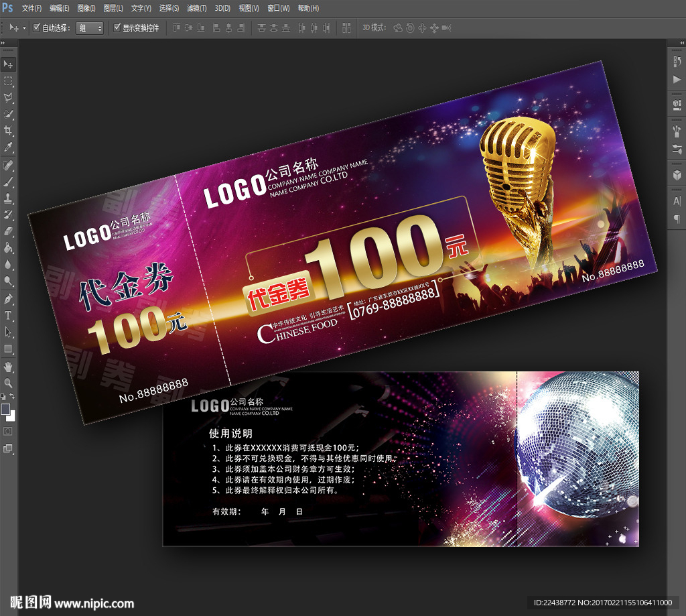The width and height of the screenshot is (686, 616).
Task: Click Auto-Align Layers button
Action: (346, 28)
